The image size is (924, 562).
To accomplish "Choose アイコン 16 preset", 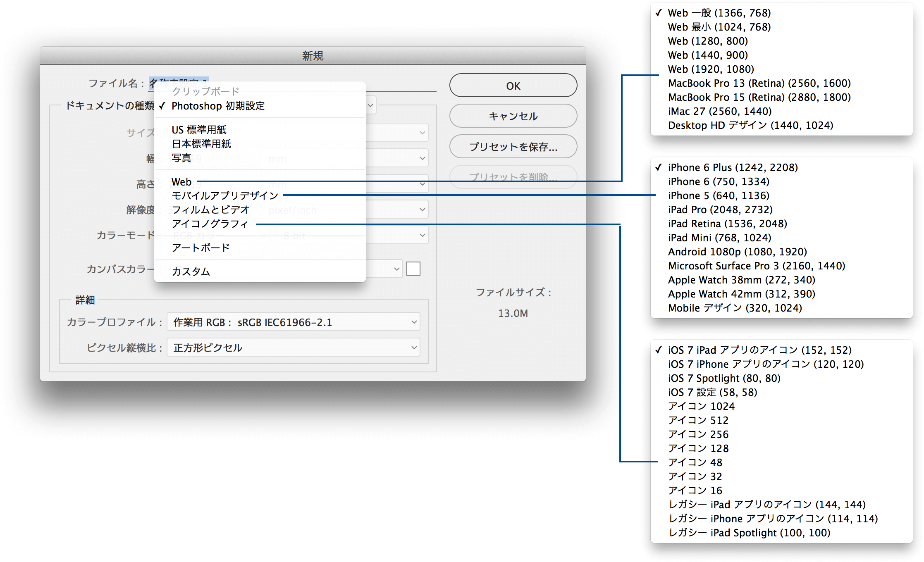I will tap(781, 491).
